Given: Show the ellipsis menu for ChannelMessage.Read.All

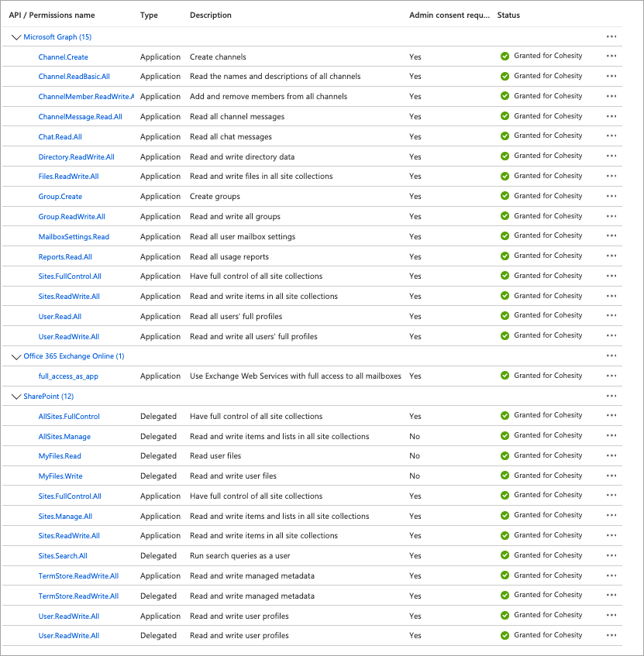Looking at the screenshot, I should click(611, 116).
